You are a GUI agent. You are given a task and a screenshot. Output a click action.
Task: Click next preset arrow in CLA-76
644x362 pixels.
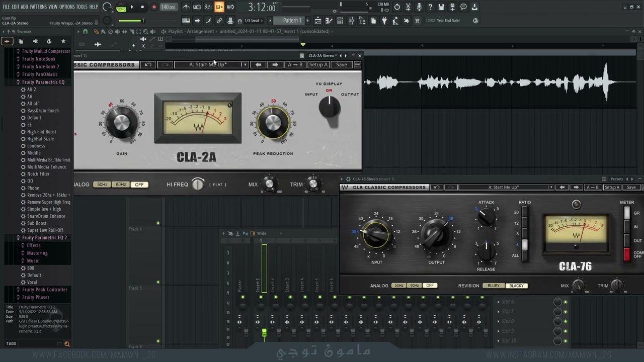point(577,188)
